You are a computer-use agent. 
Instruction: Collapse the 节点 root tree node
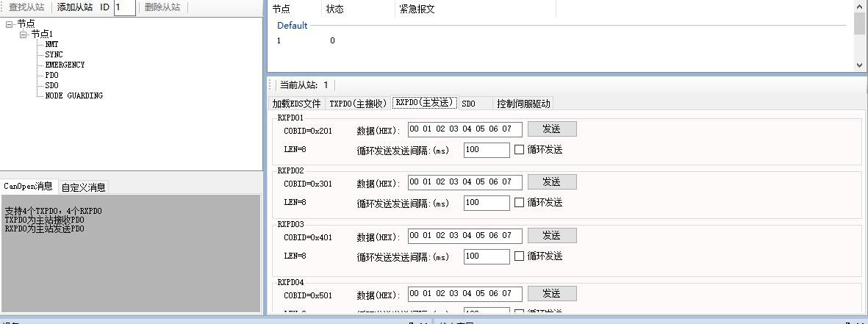pos(9,24)
